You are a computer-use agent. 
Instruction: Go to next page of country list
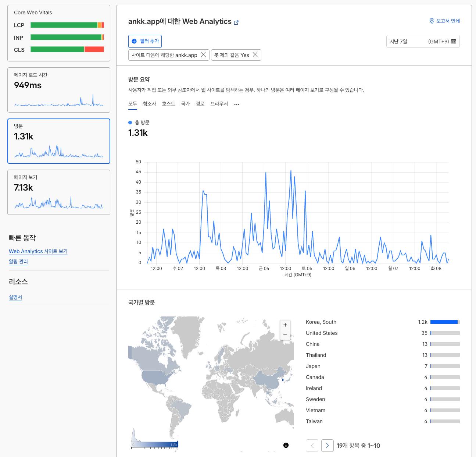(327, 446)
